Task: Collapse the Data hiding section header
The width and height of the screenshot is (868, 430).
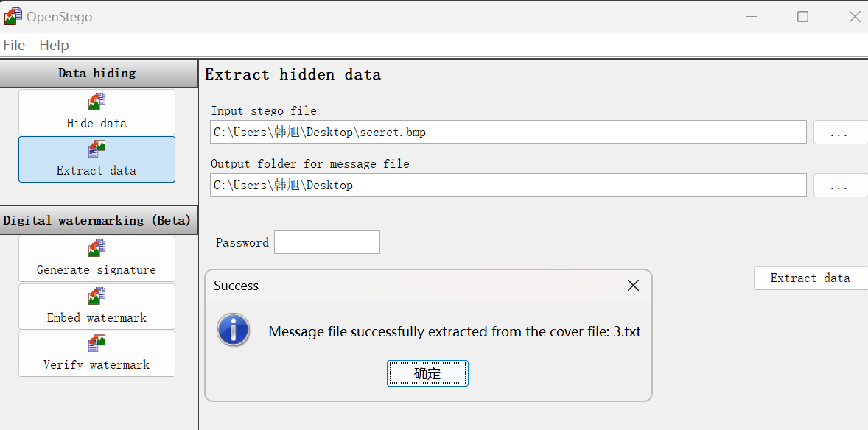Action: (x=98, y=74)
